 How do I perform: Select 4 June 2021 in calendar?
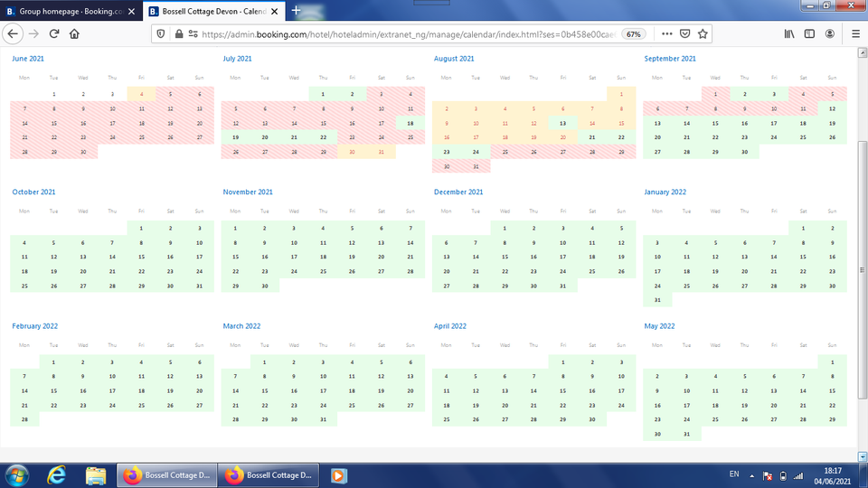click(x=141, y=93)
